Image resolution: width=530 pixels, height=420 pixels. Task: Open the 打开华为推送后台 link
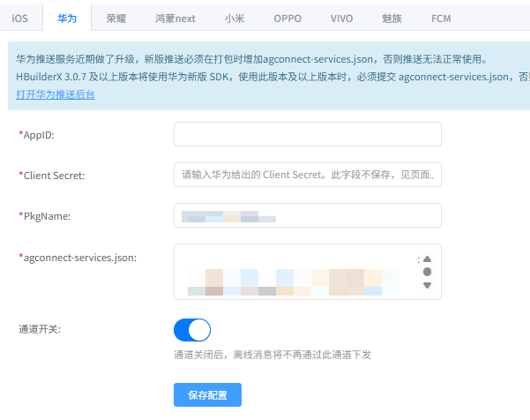[x=56, y=94]
